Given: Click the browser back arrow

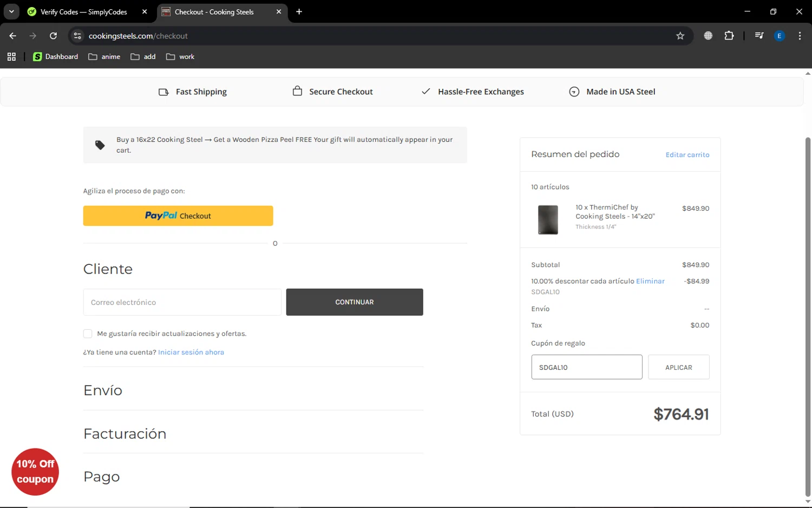Looking at the screenshot, I should pos(12,36).
